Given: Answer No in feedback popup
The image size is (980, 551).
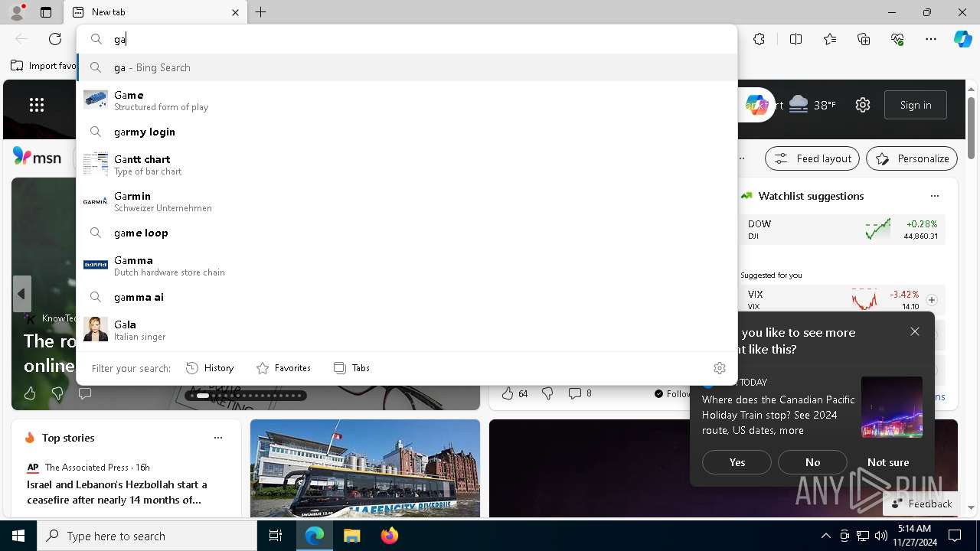Looking at the screenshot, I should (812, 462).
